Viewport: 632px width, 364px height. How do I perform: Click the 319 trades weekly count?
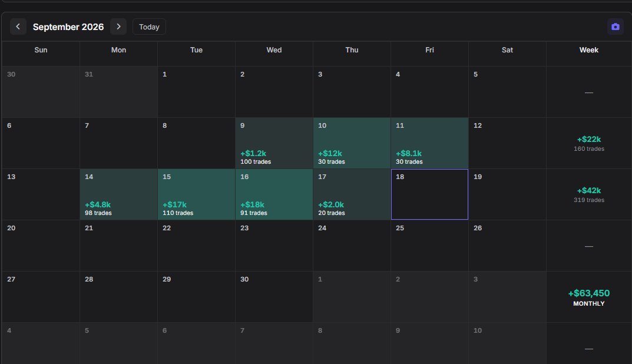click(589, 200)
